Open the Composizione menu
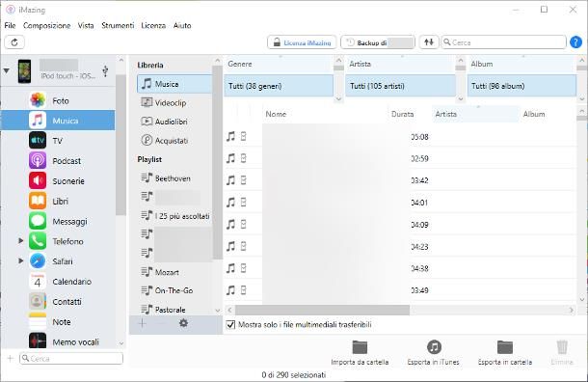This screenshot has width=588, height=382. point(47,25)
